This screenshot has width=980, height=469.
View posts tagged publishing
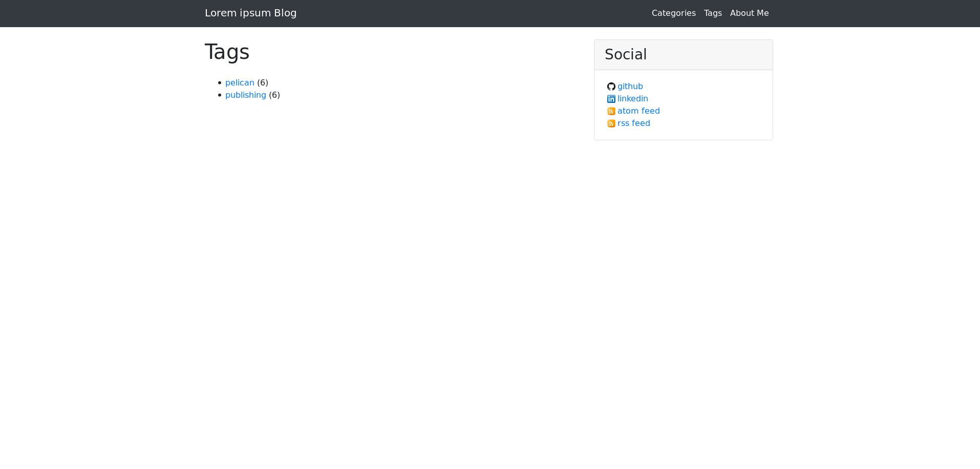[x=245, y=95]
